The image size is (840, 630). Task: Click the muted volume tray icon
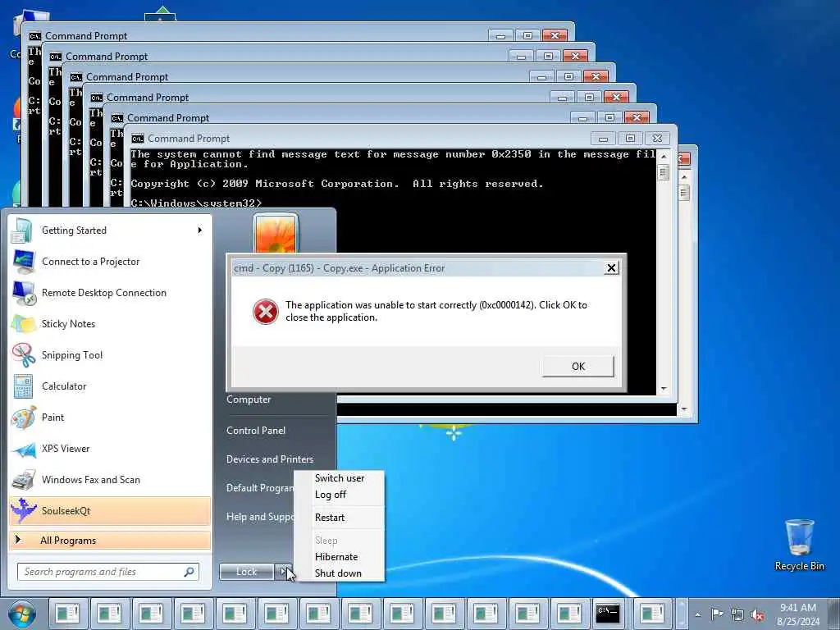point(757,614)
